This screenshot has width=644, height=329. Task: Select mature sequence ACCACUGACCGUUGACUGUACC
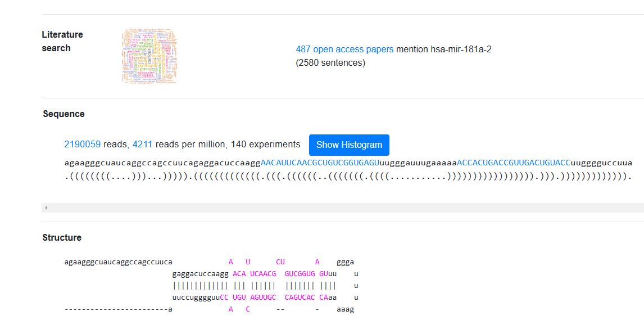[514, 163]
